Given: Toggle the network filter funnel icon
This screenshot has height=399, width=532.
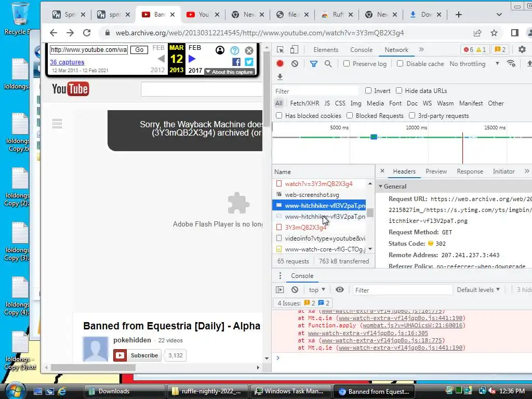Looking at the screenshot, I should (313, 63).
